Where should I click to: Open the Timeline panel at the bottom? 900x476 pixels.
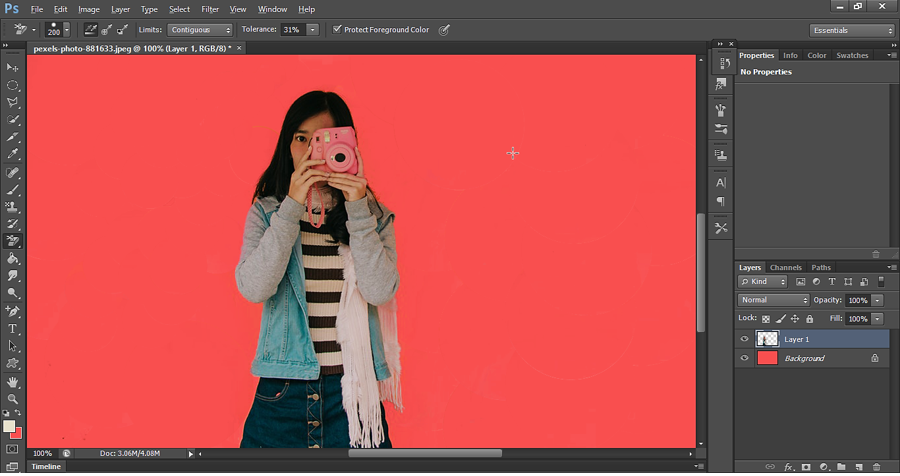point(45,467)
